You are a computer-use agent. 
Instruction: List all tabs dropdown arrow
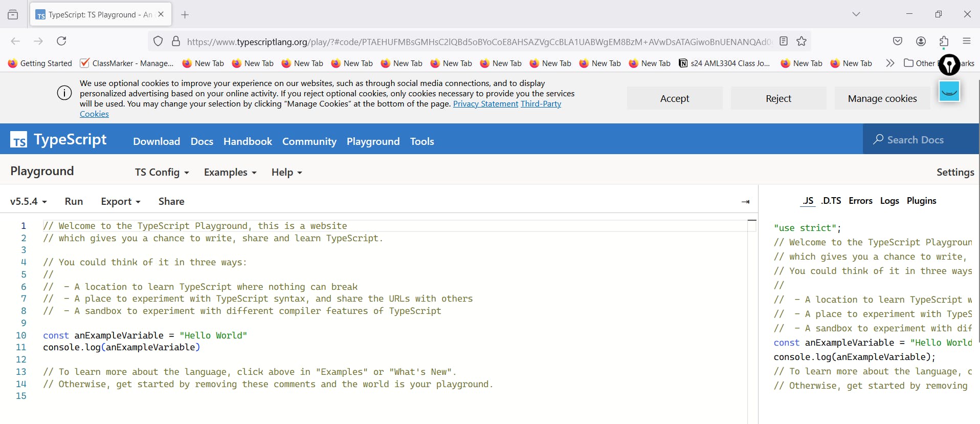(856, 14)
